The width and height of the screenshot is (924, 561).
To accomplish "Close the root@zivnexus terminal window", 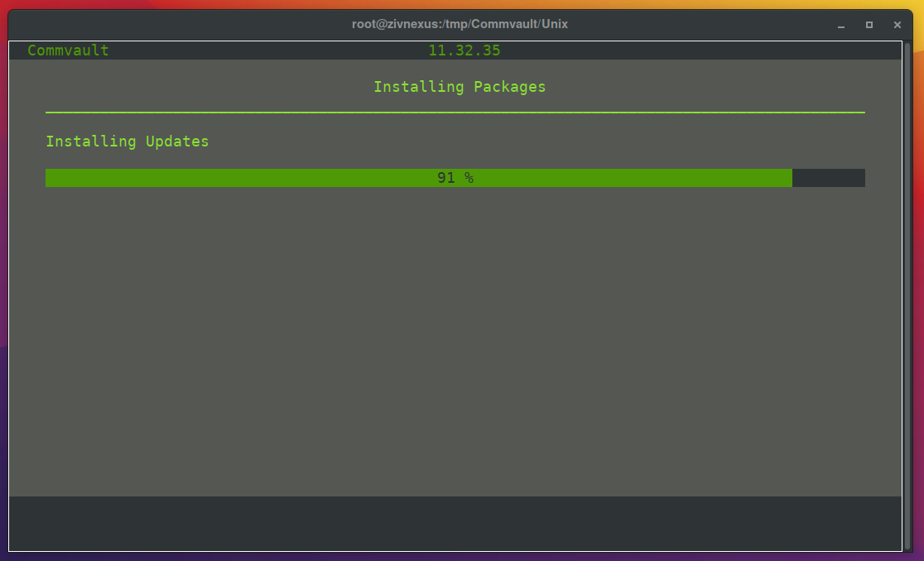I will click(897, 25).
